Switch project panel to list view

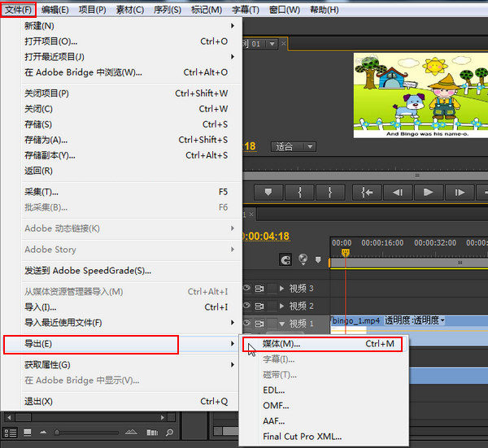pos(11,432)
